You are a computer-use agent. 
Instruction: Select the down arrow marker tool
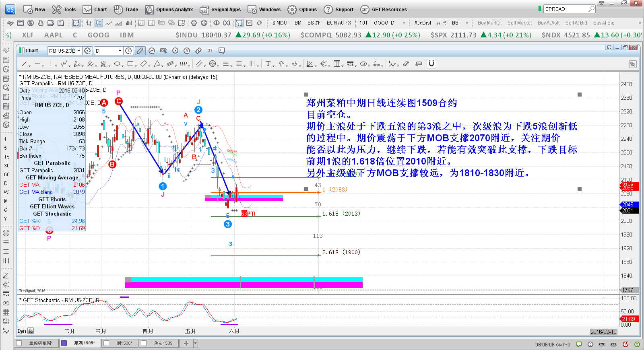295,64
